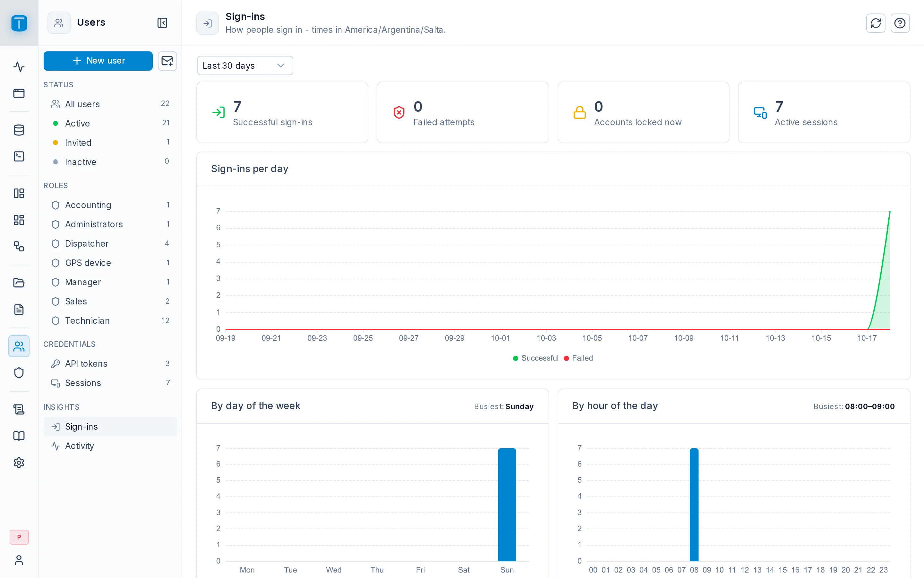
Task: Open the document file icon in left rail
Action: tap(19, 309)
